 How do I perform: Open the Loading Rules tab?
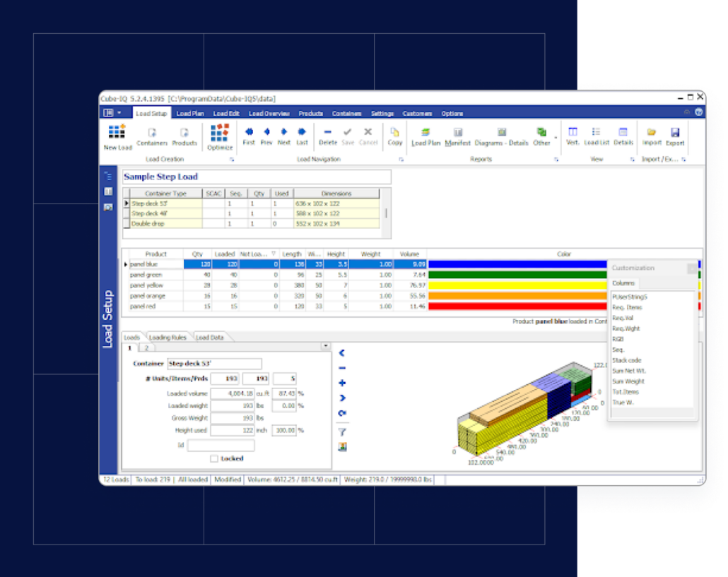click(x=168, y=338)
